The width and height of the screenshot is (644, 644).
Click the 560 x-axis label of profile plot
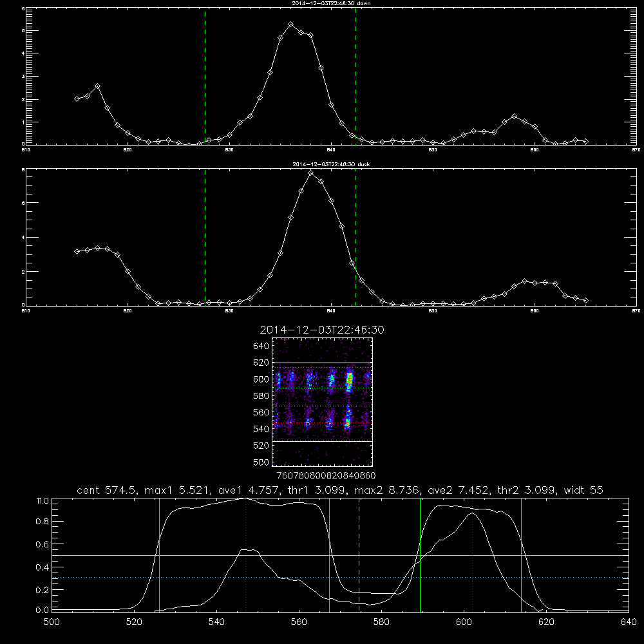(x=299, y=622)
